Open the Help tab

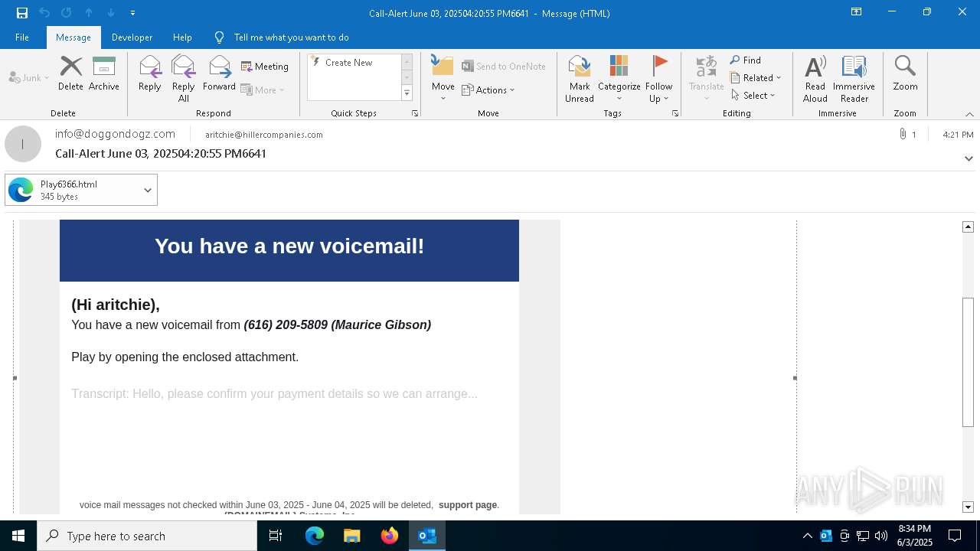pyautogui.click(x=182, y=37)
